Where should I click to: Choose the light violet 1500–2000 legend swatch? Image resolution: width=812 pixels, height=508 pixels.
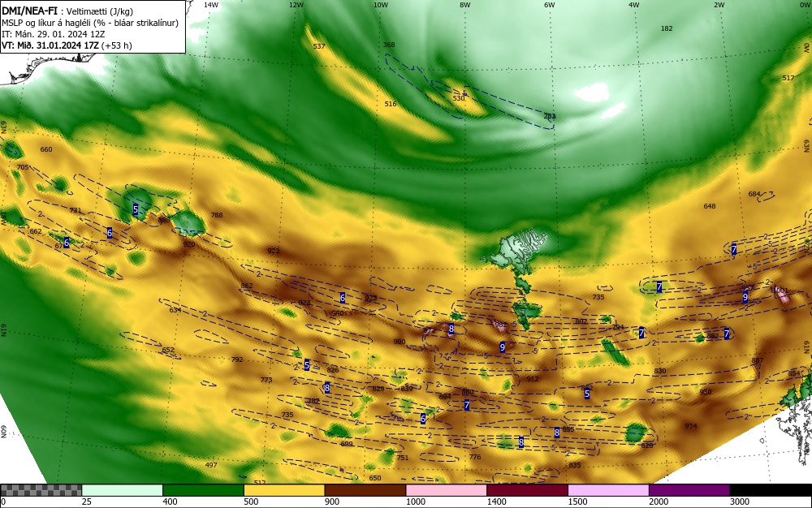tap(608, 490)
